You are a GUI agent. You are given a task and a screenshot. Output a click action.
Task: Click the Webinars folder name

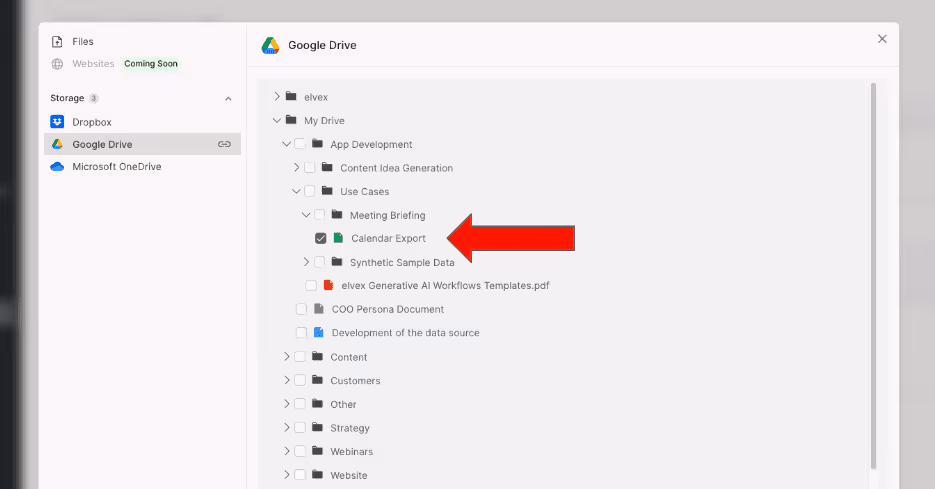tap(352, 451)
